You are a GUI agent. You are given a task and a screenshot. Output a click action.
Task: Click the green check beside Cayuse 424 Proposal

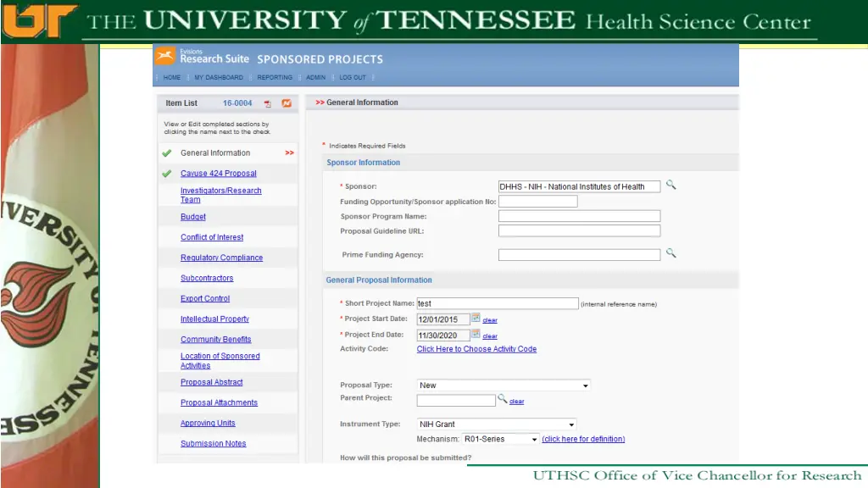167,174
